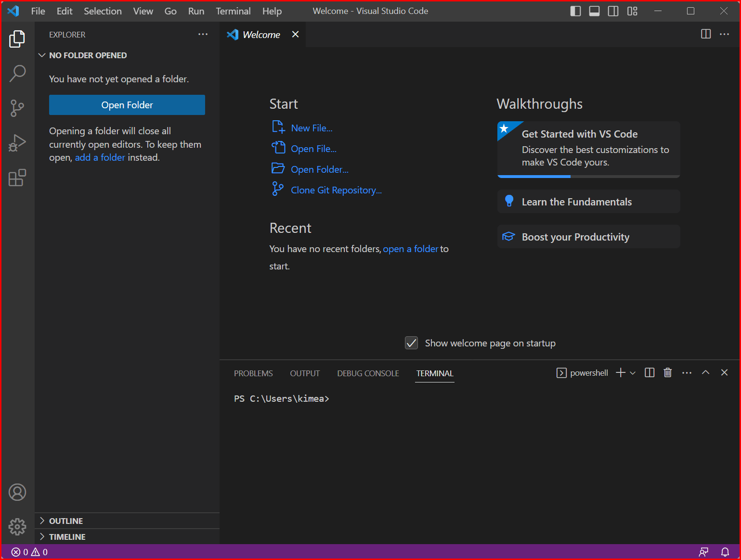Switch to the Output panel tab

tap(305, 373)
